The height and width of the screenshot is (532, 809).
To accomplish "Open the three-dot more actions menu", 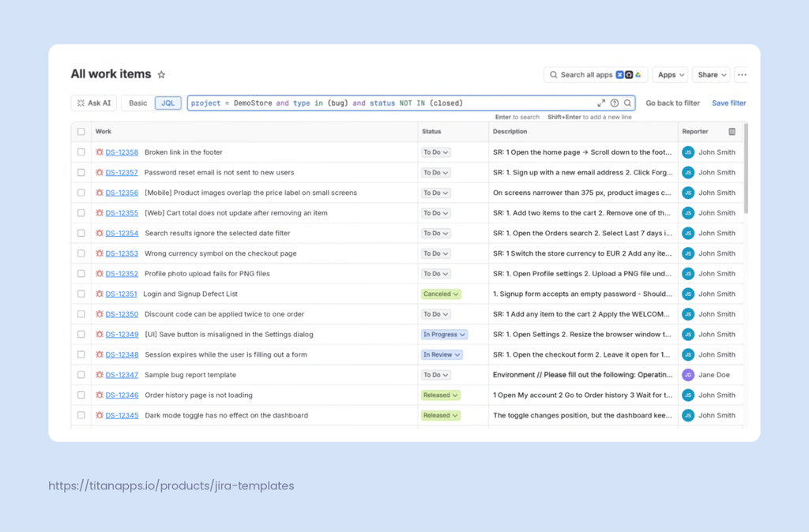I will point(742,75).
